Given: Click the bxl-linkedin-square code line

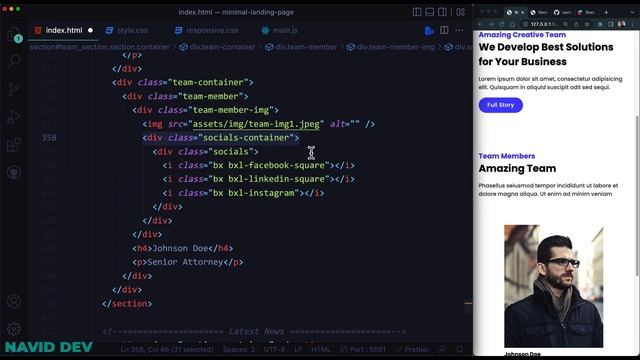Looking at the screenshot, I should click(258, 179).
